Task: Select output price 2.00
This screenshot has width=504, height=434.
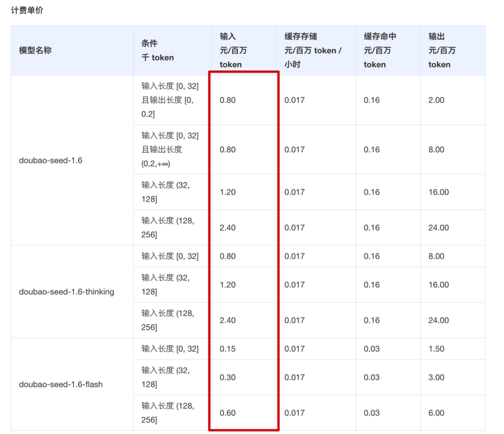Action: 436,100
